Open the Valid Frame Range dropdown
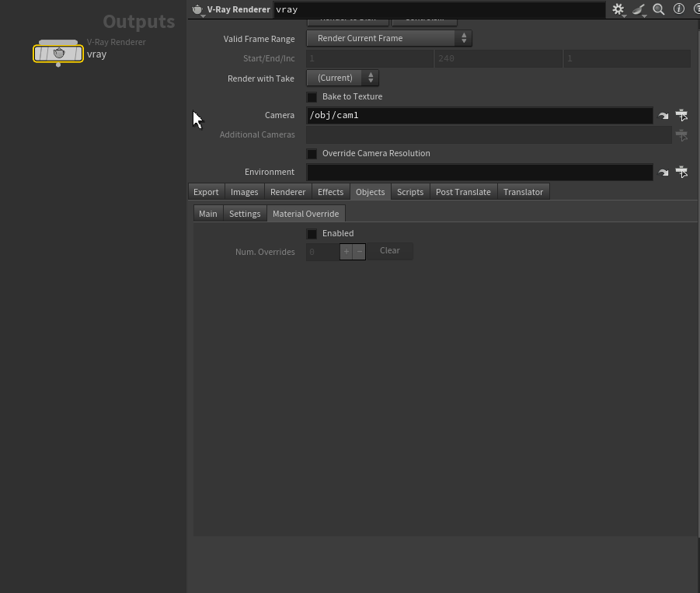This screenshot has height=593, width=700. (389, 38)
